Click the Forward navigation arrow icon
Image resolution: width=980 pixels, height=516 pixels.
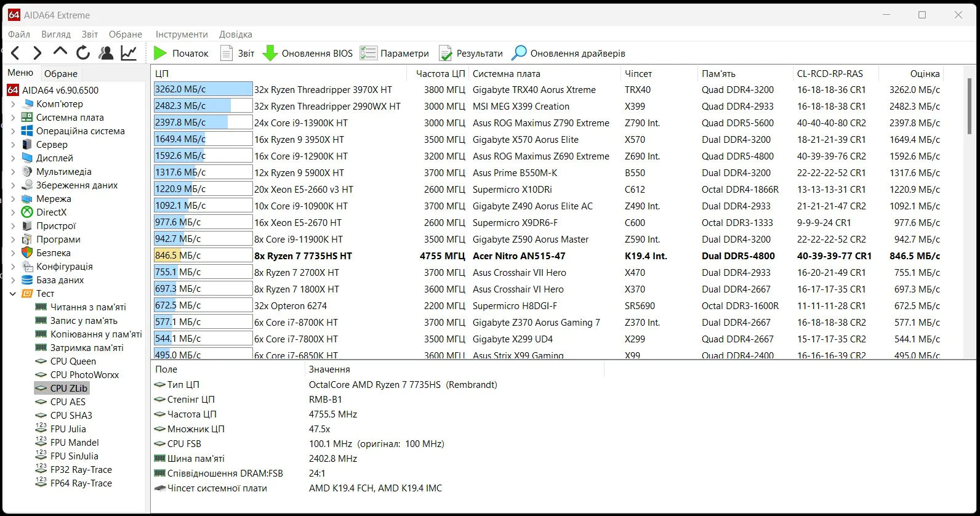[38, 54]
